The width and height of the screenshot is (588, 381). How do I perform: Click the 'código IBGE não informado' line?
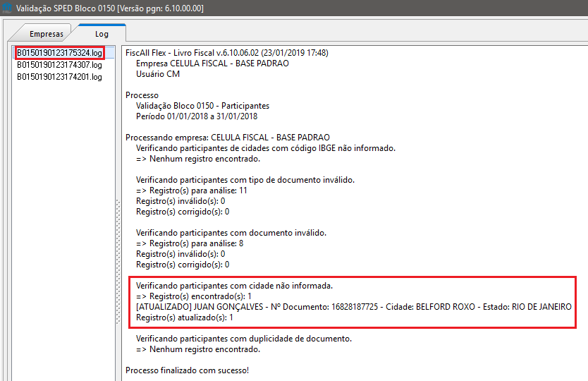coord(266,148)
